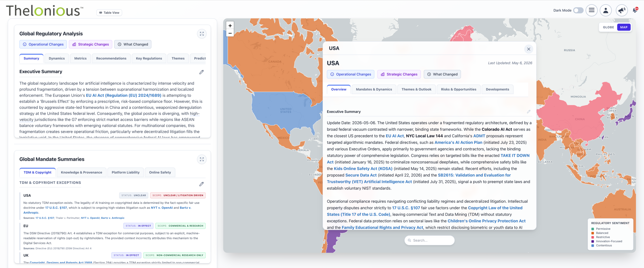Open the Dynamics tab
The height and width of the screenshot is (268, 644).
pyautogui.click(x=57, y=58)
